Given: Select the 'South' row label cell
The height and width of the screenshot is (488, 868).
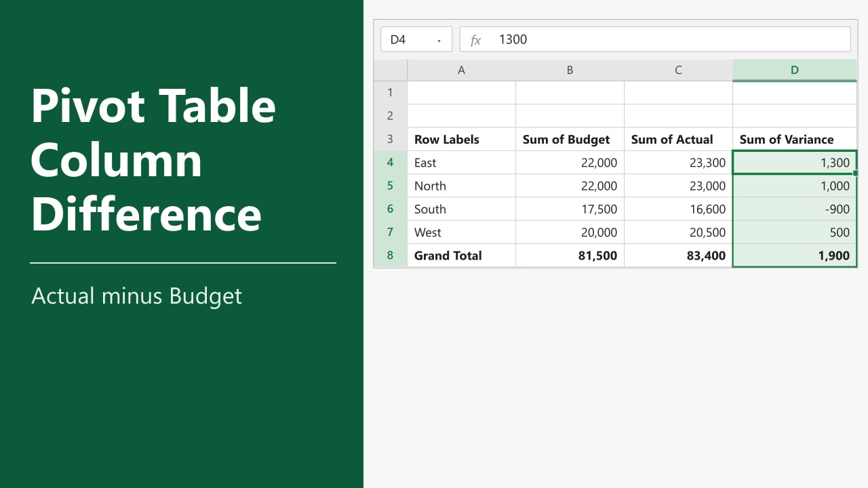Looking at the screenshot, I should [462, 209].
